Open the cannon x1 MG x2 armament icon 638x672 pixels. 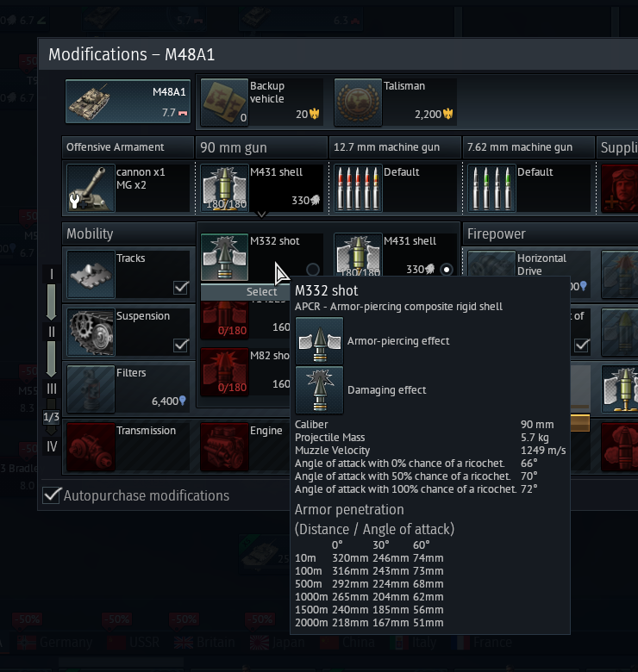click(x=91, y=188)
